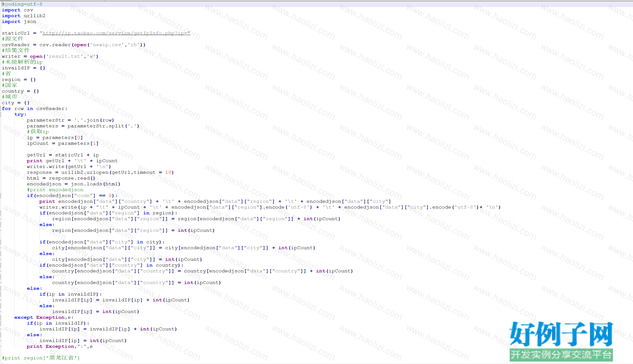Click the 'region = {}' line
Viewport: 633px width, 364px height.
click(x=19, y=80)
